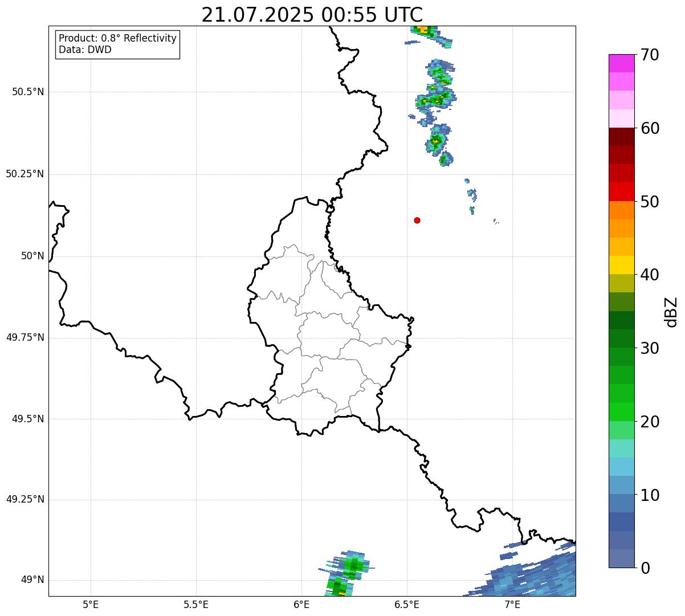The image size is (685, 616).
Task: Click the 6°E longitude label
Action: point(301,604)
